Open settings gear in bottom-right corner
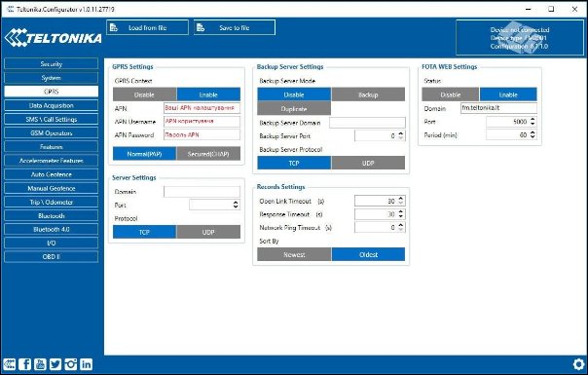Viewport: 588px width, 375px height. click(578, 363)
